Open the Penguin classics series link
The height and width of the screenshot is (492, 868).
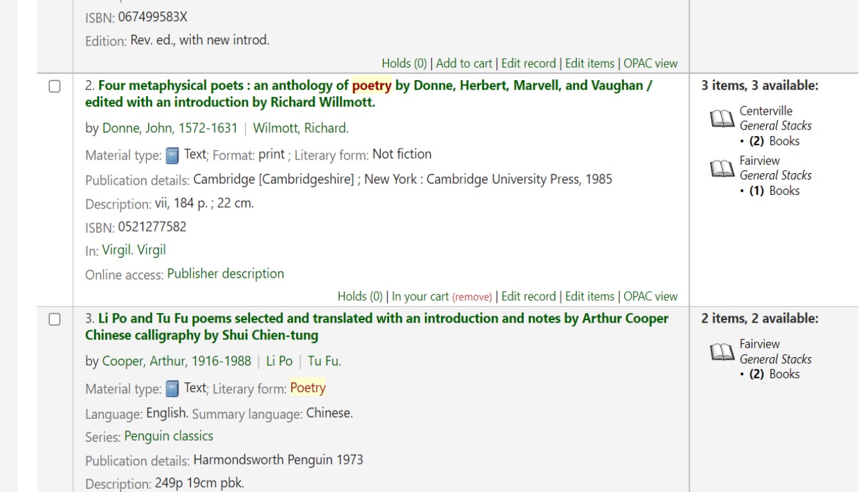tap(169, 436)
